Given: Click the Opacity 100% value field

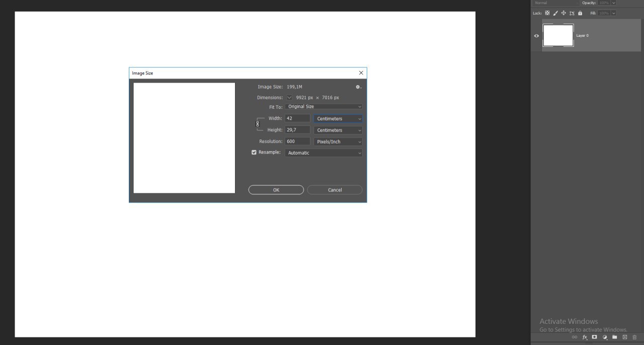Looking at the screenshot, I should click(x=604, y=3).
